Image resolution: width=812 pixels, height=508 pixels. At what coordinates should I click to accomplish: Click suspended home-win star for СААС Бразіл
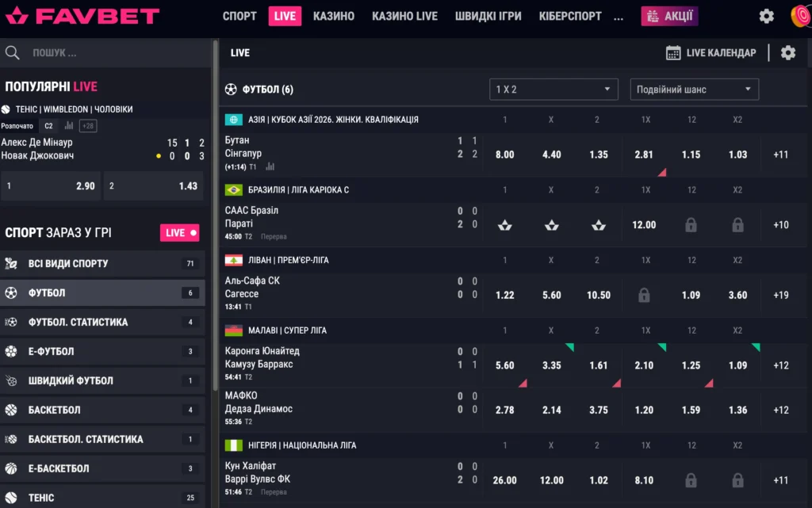(505, 225)
